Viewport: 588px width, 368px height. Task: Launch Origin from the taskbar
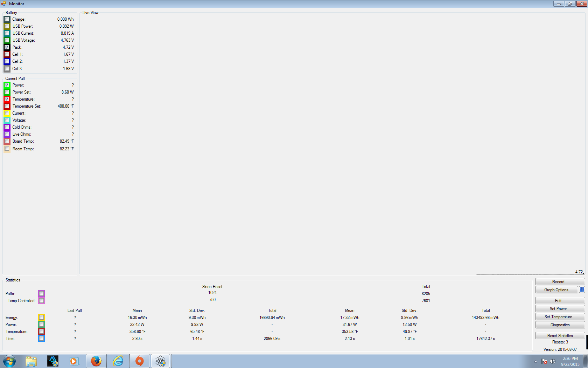point(139,361)
